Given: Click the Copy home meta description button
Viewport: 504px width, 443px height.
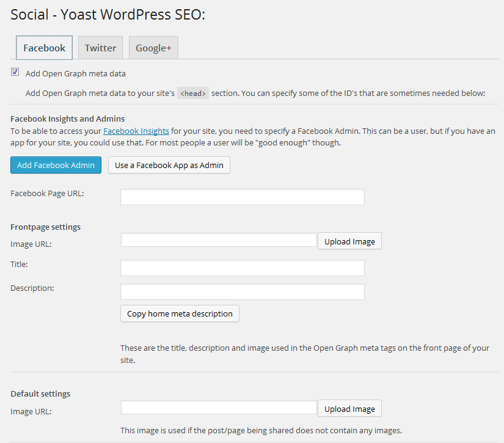Looking at the screenshot, I should tap(179, 313).
